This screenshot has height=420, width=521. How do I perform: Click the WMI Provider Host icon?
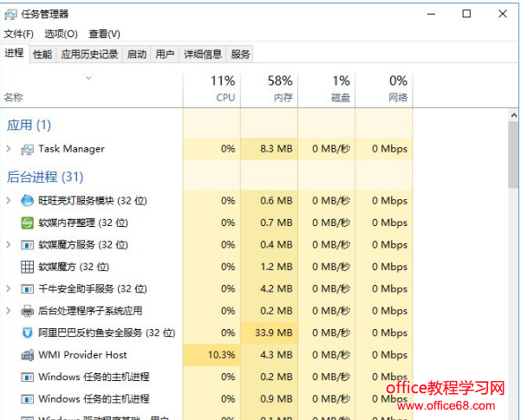[27, 355]
